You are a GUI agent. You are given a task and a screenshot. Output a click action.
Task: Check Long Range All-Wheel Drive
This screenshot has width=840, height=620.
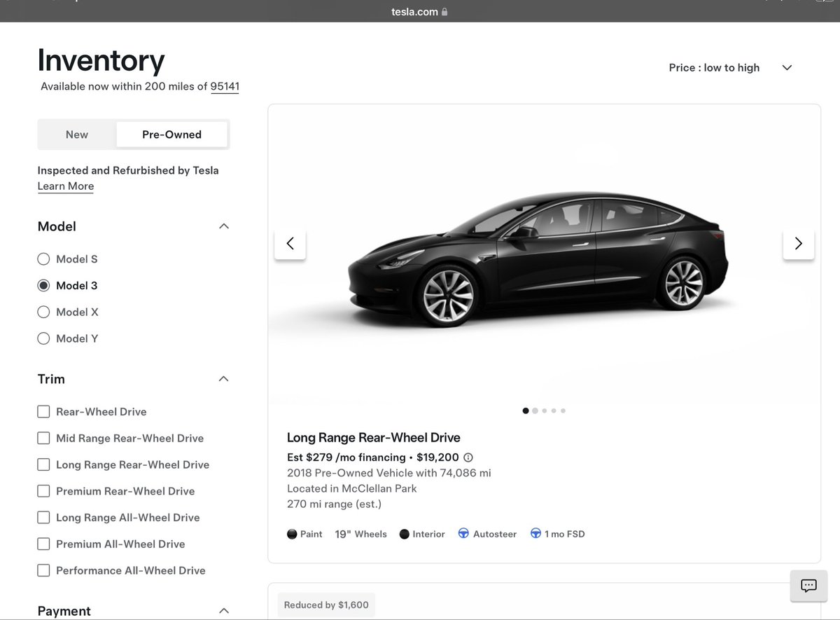point(43,518)
